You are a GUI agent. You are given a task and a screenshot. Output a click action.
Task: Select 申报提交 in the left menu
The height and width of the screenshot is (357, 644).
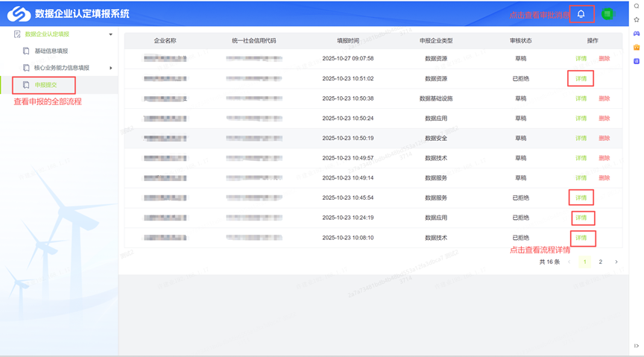45,85
